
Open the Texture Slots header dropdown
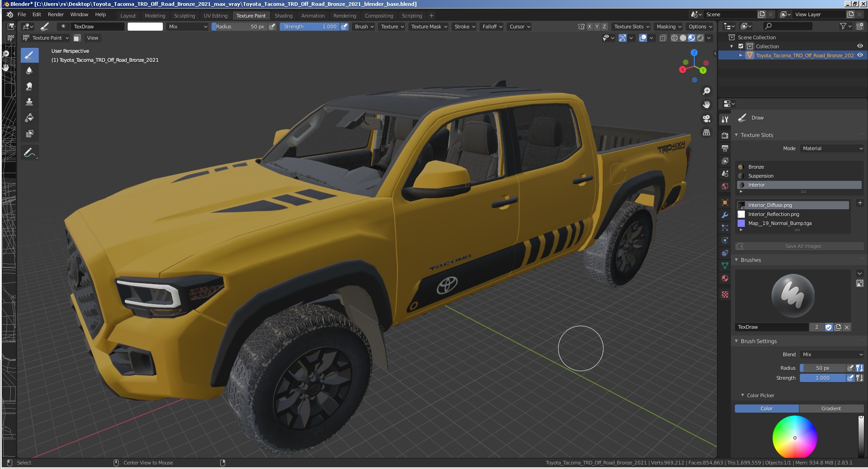point(632,27)
